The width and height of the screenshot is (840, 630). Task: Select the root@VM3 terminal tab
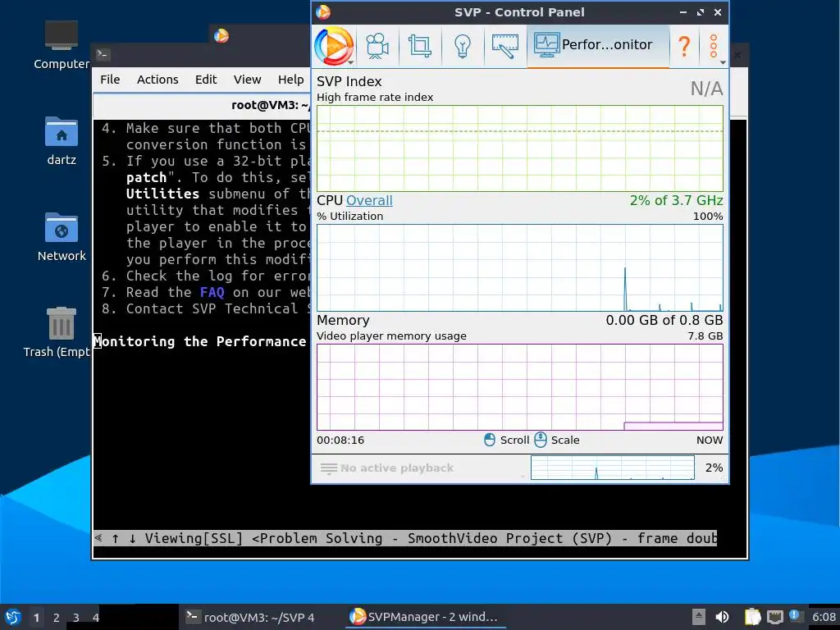click(x=202, y=105)
